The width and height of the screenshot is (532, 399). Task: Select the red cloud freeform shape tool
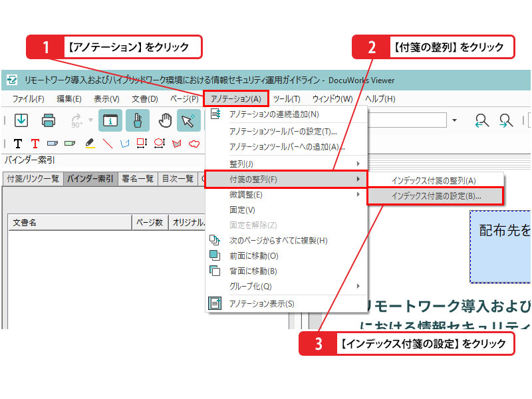click(194, 144)
